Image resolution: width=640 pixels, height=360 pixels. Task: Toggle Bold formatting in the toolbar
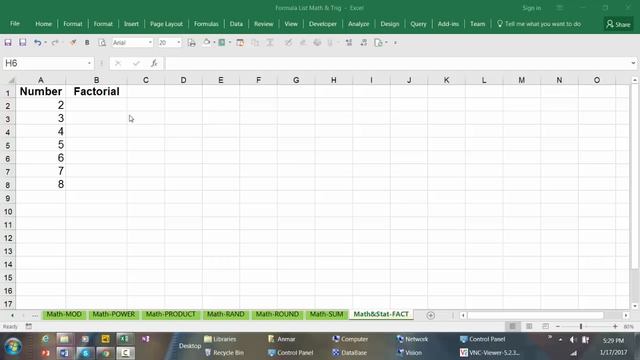point(87,42)
